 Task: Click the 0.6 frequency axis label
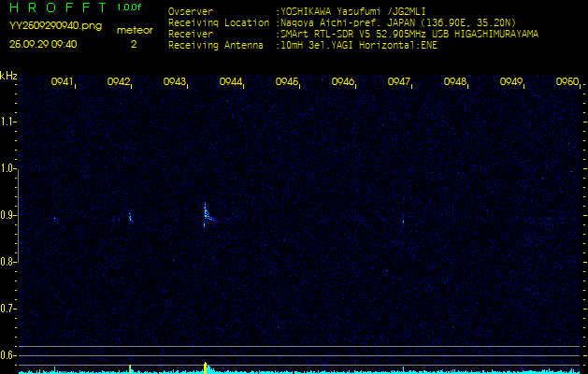coord(7,355)
